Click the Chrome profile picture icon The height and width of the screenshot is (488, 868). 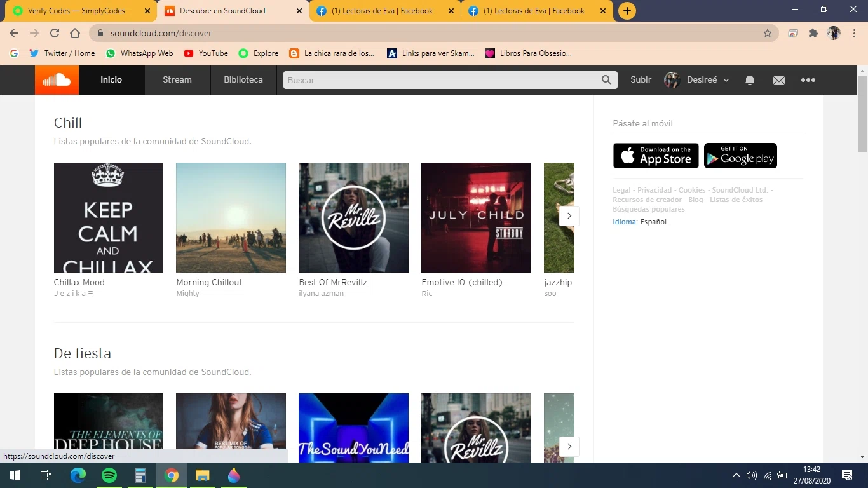pos(834,33)
